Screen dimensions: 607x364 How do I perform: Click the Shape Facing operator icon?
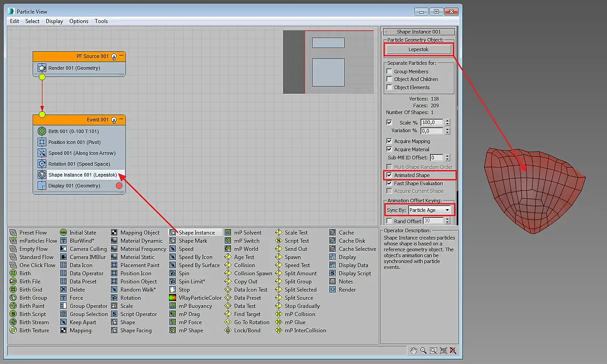(x=114, y=330)
